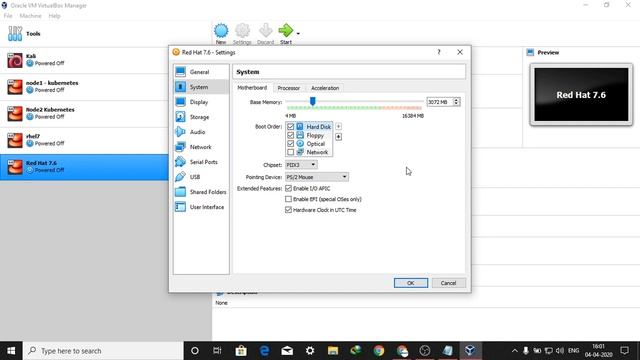
Task: Show hidden system tray icons
Action: pyautogui.click(x=515, y=351)
